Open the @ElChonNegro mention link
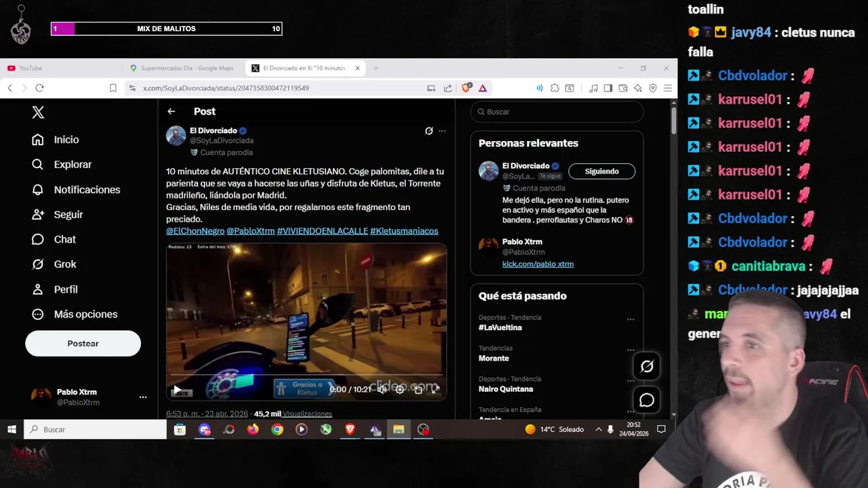 tap(195, 231)
